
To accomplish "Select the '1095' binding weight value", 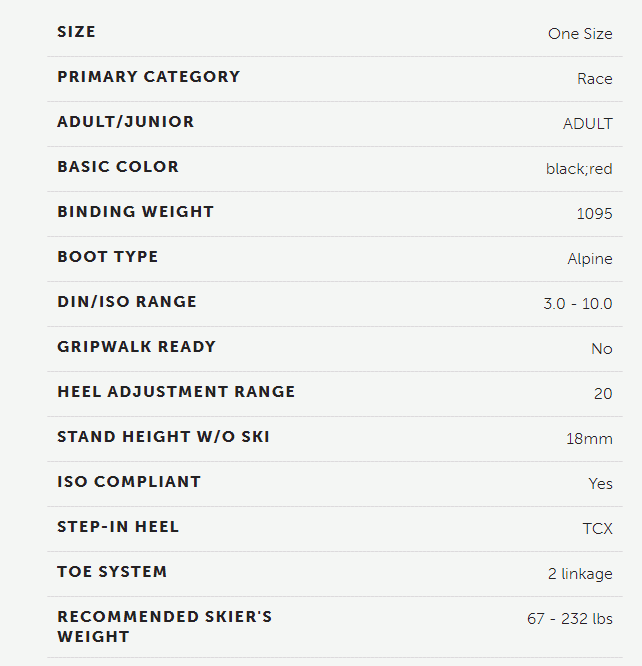I will (x=594, y=214).
